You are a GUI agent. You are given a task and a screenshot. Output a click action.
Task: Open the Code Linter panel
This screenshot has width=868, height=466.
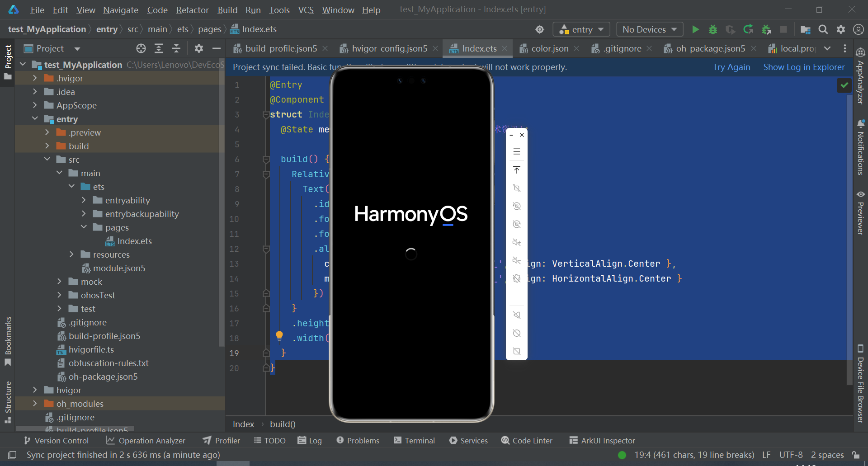click(527, 441)
